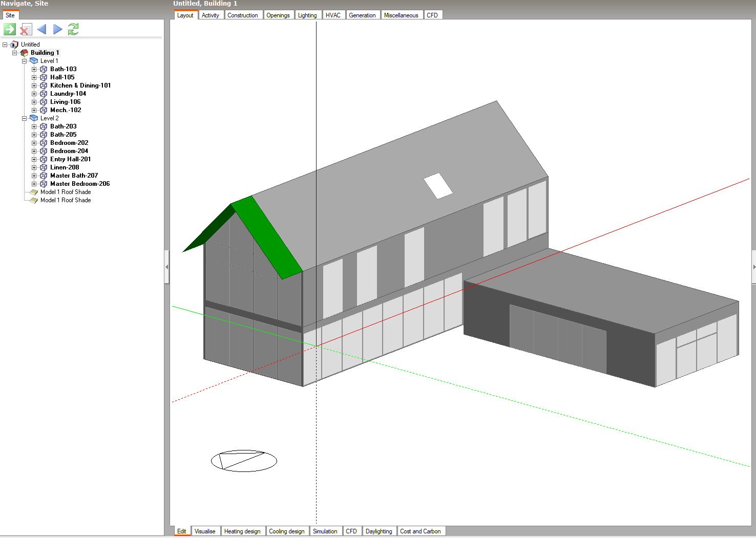Image resolution: width=756 pixels, height=538 pixels.
Task: Switch to the Construction tab
Action: [x=242, y=15]
